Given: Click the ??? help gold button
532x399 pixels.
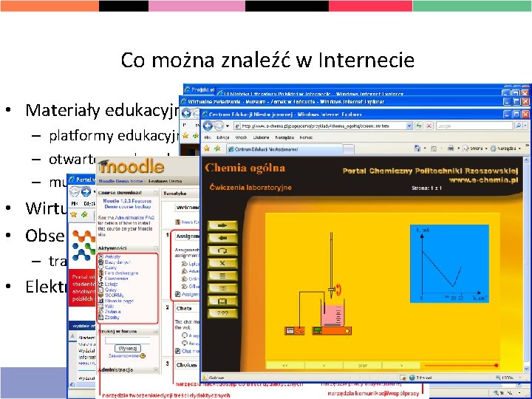Looking at the screenshot, I should [x=222, y=313].
